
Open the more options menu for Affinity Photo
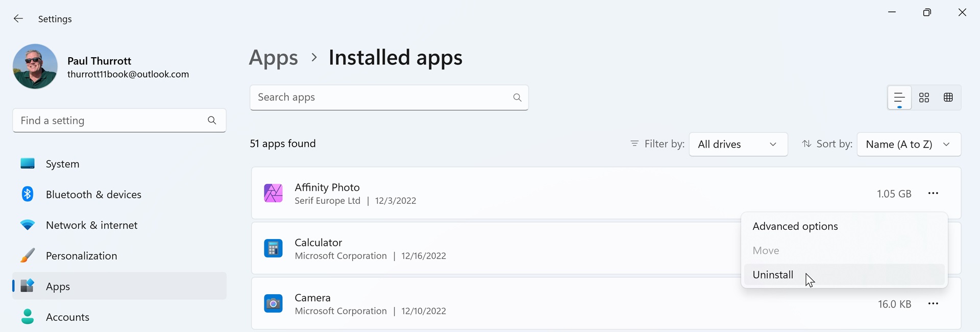click(933, 194)
